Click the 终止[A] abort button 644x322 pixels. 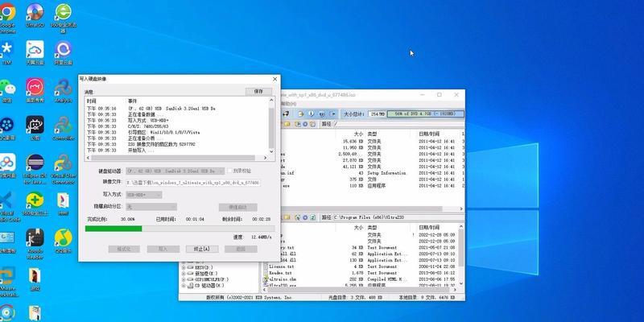point(202,249)
